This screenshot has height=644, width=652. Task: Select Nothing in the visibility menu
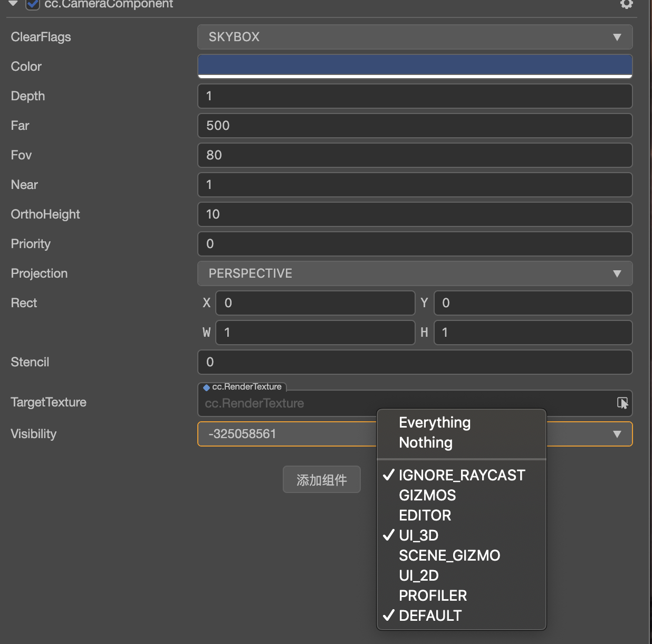(426, 443)
